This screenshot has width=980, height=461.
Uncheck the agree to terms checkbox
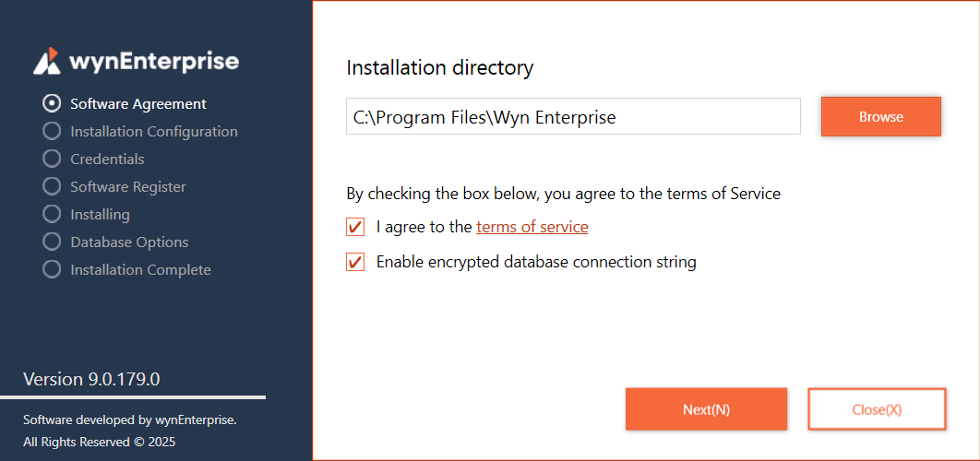[x=355, y=228]
